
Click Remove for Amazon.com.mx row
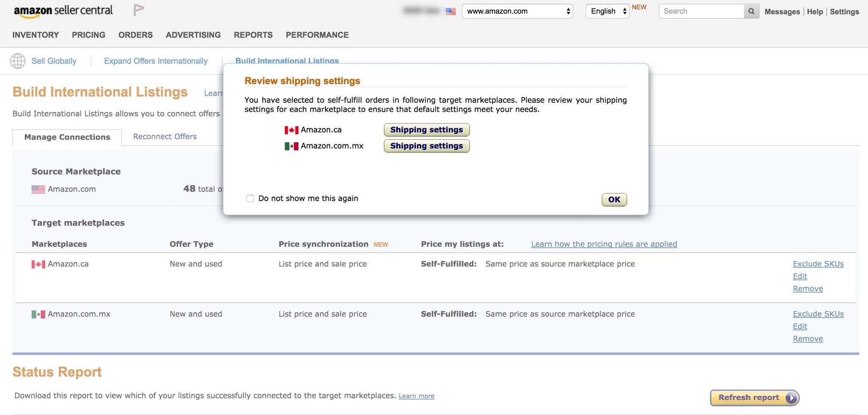click(x=808, y=339)
